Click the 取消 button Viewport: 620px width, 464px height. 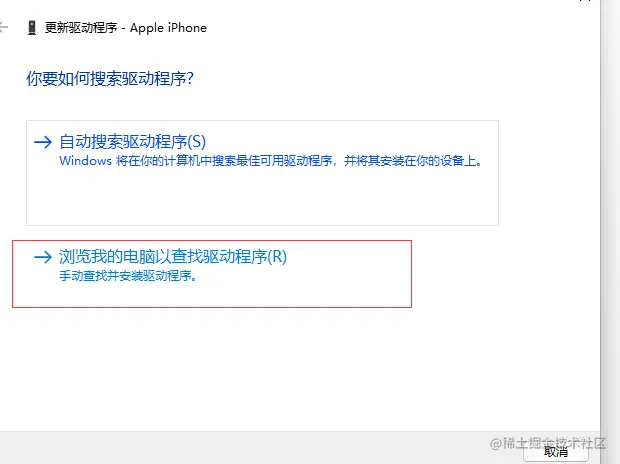(x=556, y=452)
